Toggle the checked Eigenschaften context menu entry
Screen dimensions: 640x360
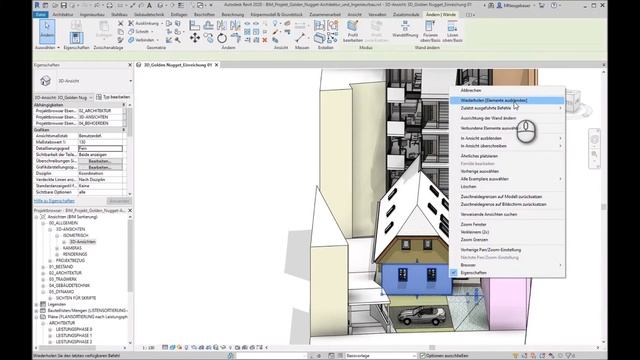(x=473, y=273)
